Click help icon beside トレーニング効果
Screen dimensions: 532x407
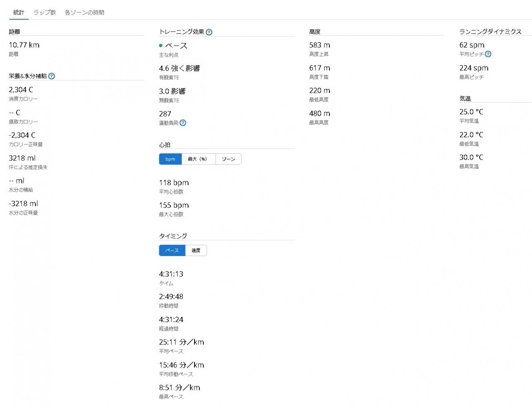coord(209,32)
